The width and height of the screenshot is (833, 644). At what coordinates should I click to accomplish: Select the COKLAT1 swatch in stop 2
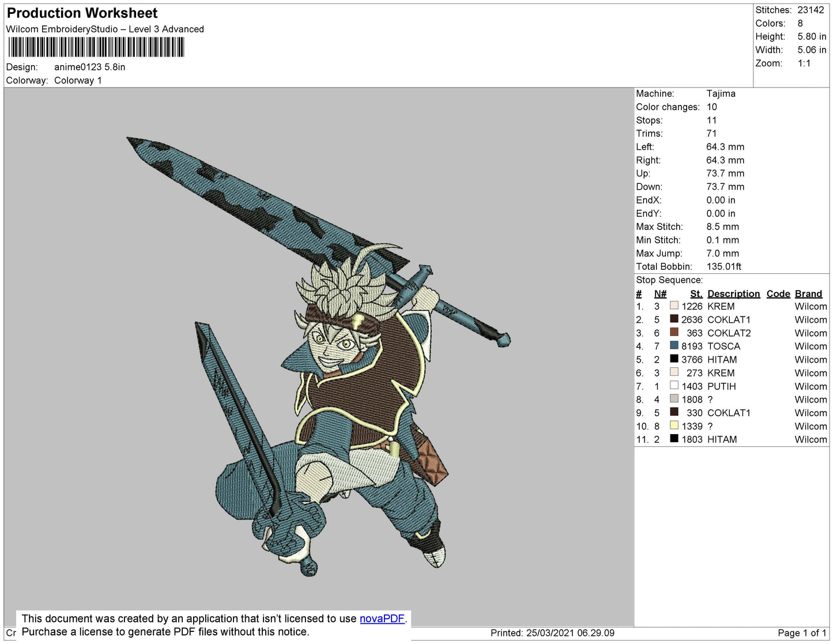coord(674,319)
